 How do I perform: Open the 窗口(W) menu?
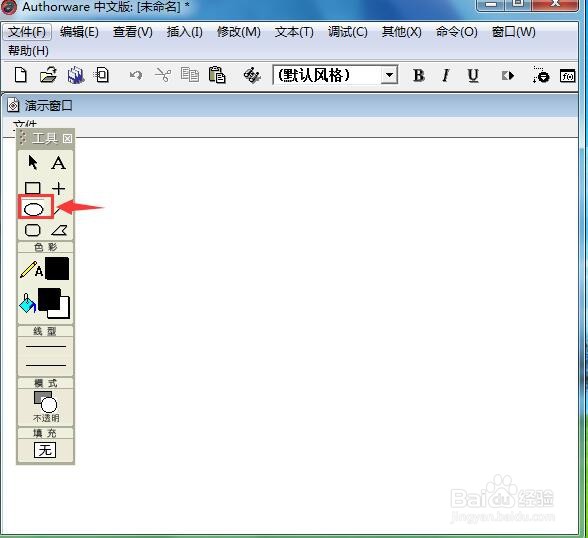pyautogui.click(x=513, y=32)
